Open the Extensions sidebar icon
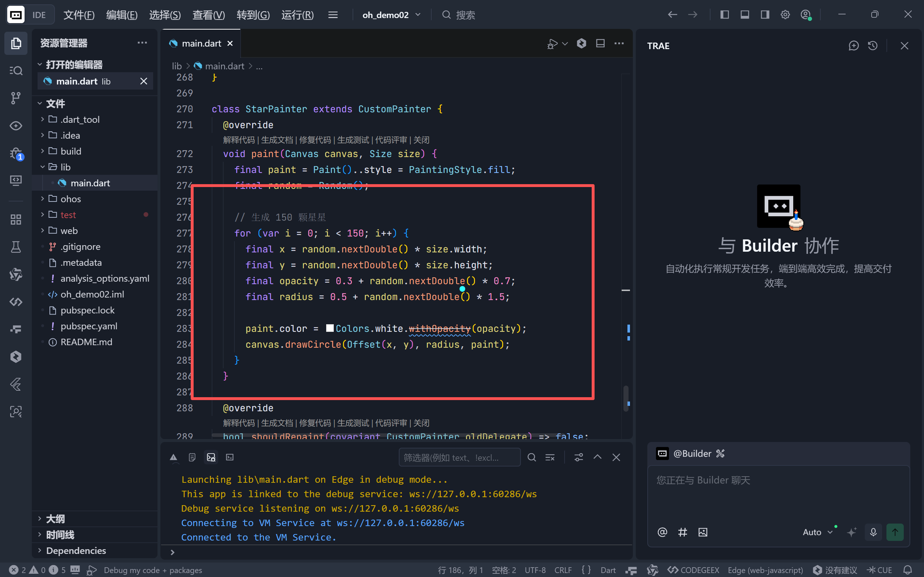 [x=16, y=220]
